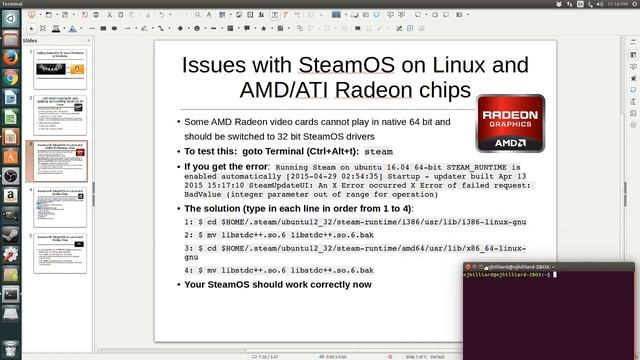Click the 'The solution' bullet line
Image resolution: width=640 pixels, height=360 pixels.
tap(298, 209)
